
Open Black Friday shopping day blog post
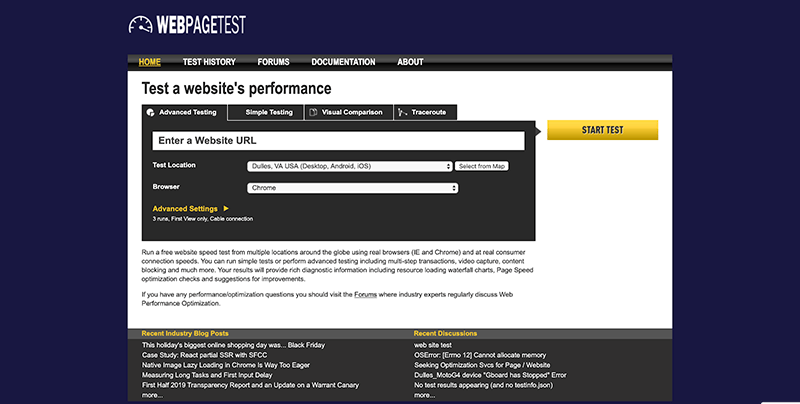(233, 345)
